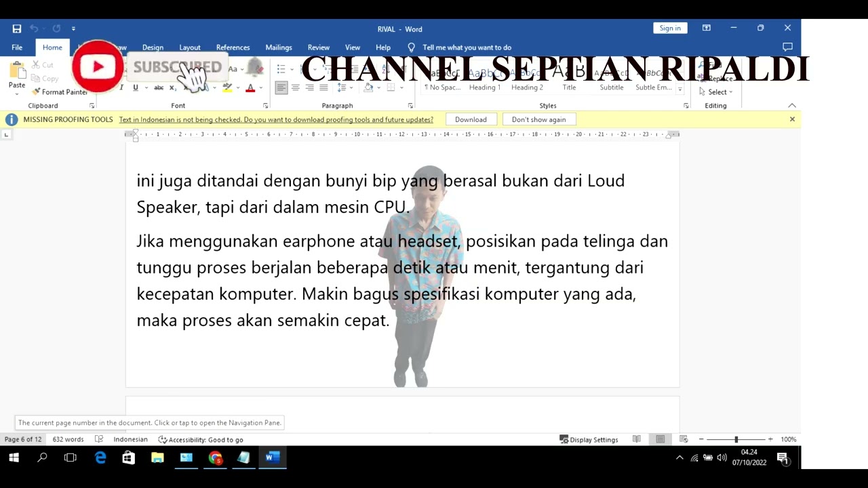Open the font color dropdown arrow
Image resolution: width=868 pixels, height=488 pixels.
coord(260,87)
